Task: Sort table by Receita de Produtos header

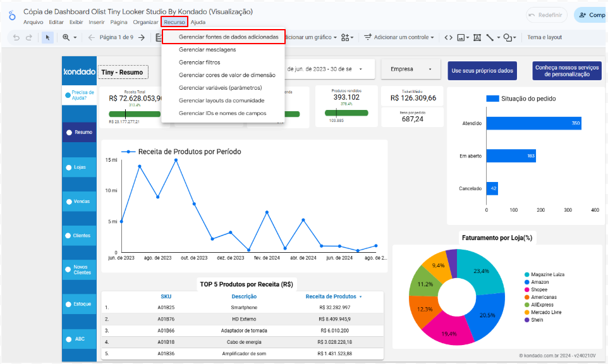Action: (x=331, y=296)
